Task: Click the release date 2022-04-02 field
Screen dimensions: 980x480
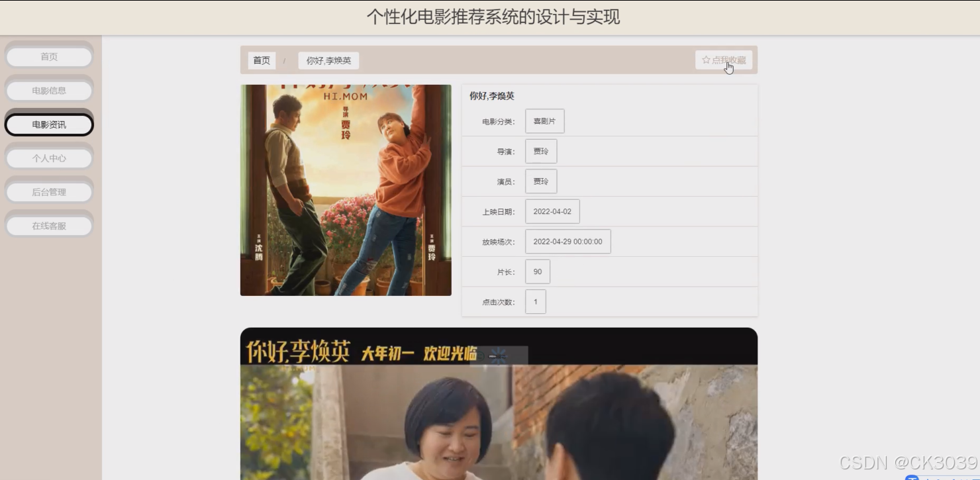Action: (552, 211)
